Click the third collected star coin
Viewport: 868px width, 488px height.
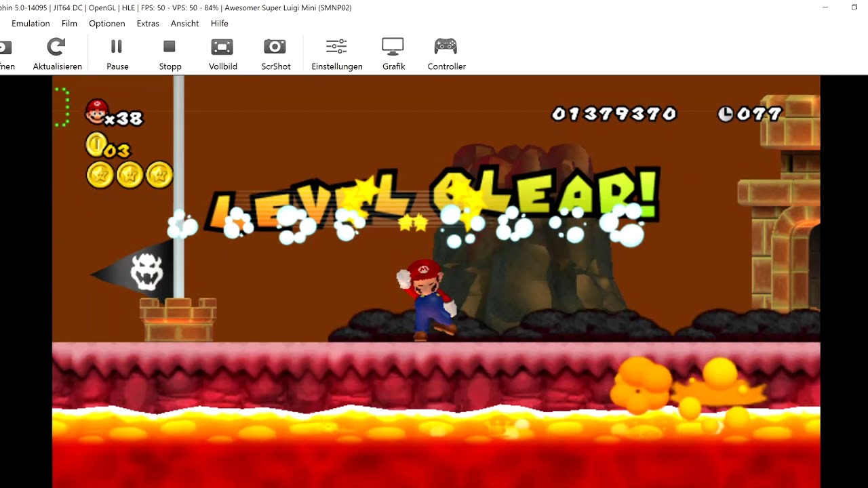tap(159, 176)
